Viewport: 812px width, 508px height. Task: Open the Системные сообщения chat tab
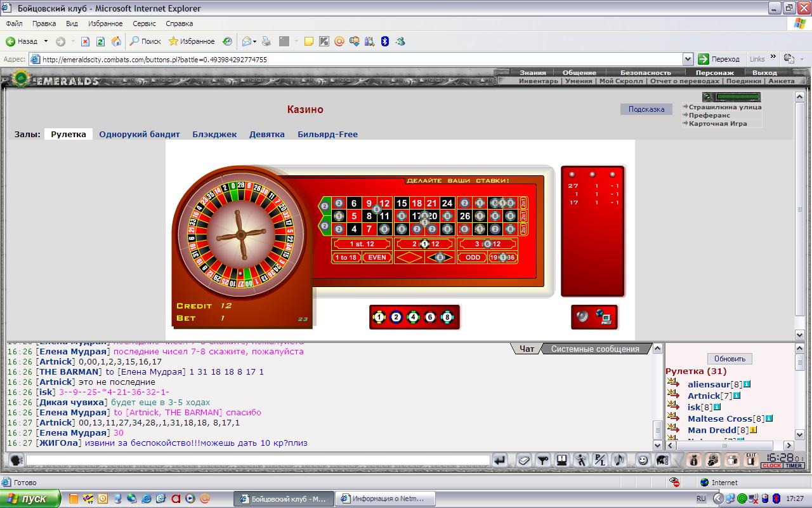[x=595, y=349]
